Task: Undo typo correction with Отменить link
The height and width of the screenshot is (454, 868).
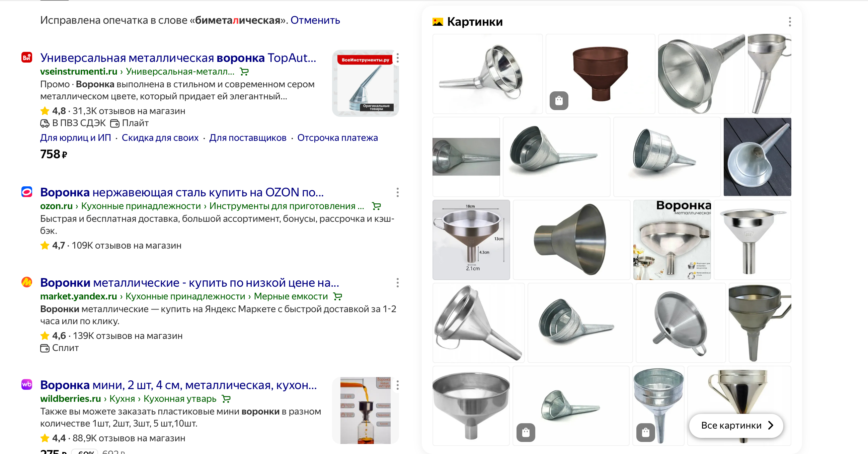Action: click(x=315, y=20)
